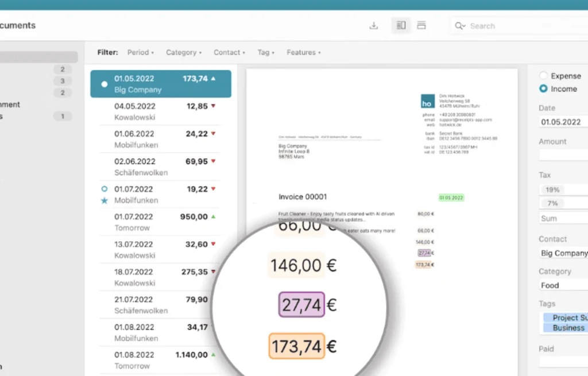The height and width of the screenshot is (376, 588).
Task: Click the 146,00 € amount in magnifier
Action: coord(303,265)
